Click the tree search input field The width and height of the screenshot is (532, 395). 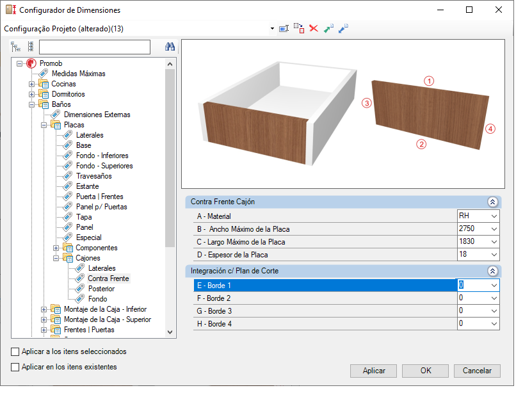pos(95,47)
